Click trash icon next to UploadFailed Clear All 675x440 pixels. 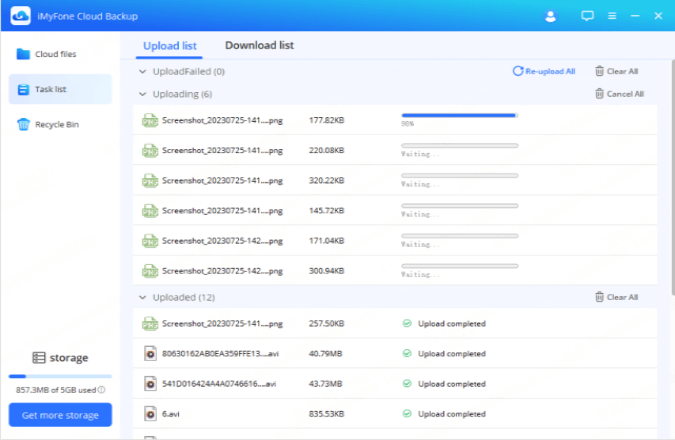[599, 71]
